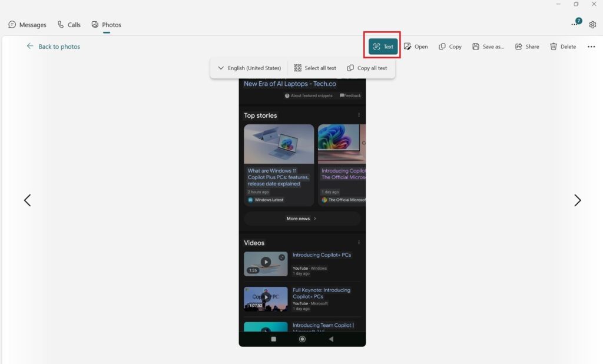The height and width of the screenshot is (364, 603).
Task: Open the Photos tab
Action: [106, 25]
